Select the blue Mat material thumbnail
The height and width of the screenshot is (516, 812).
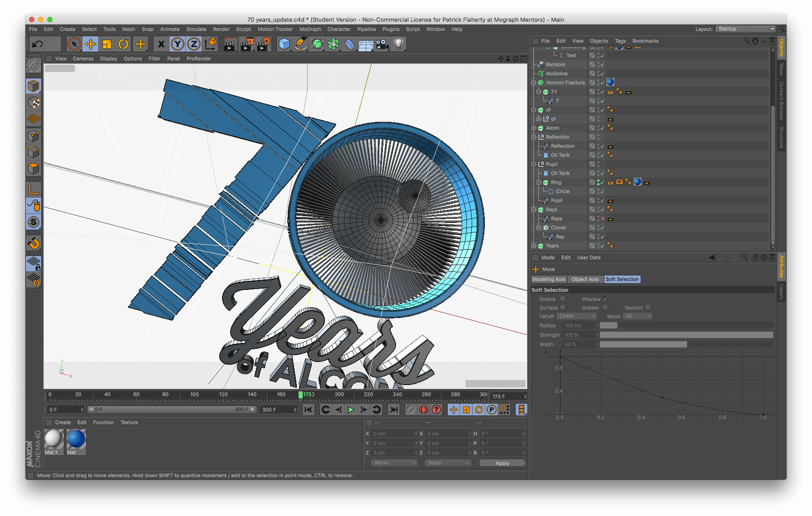point(76,439)
